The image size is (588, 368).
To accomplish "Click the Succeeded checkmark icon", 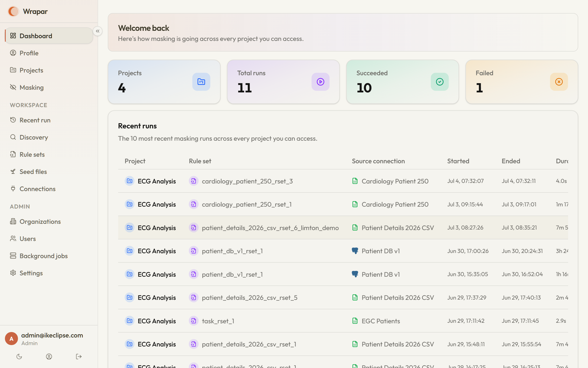I will point(440,82).
